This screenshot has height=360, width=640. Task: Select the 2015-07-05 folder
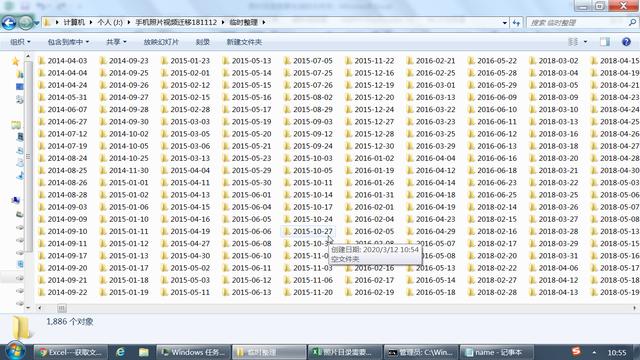(x=308, y=61)
